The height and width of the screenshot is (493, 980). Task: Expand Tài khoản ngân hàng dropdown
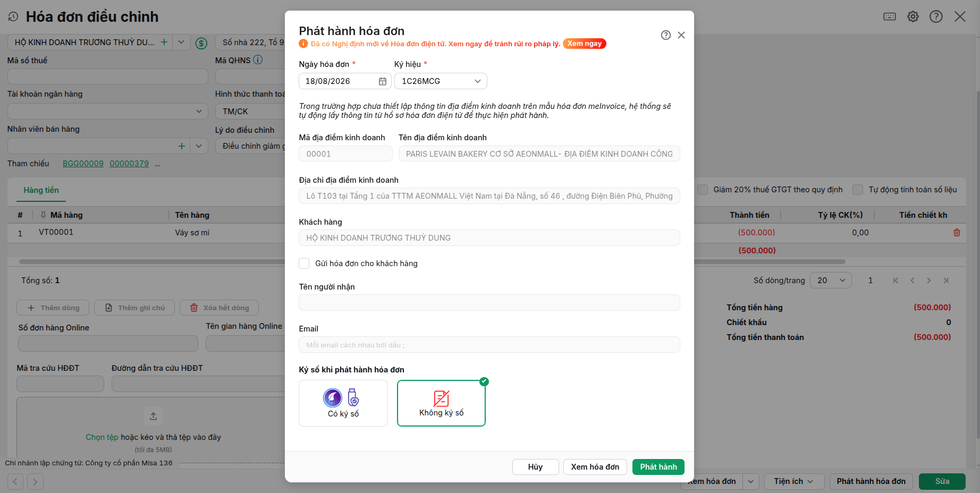(108, 111)
